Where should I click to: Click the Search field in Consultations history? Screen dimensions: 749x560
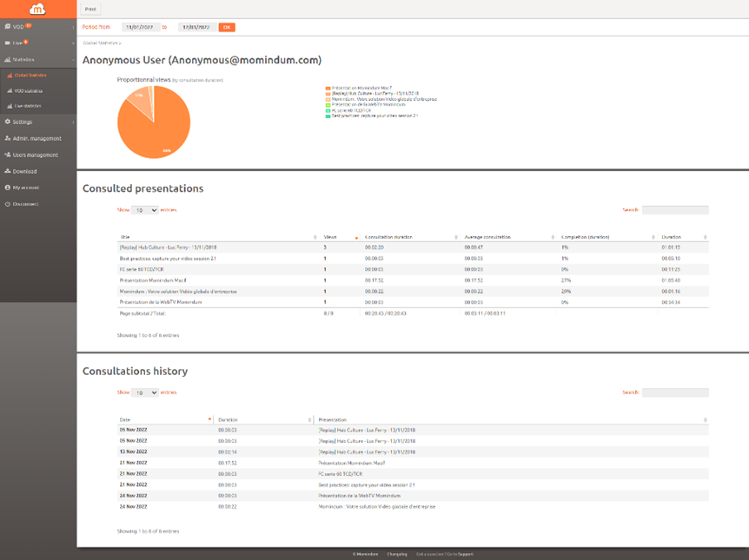(675, 392)
